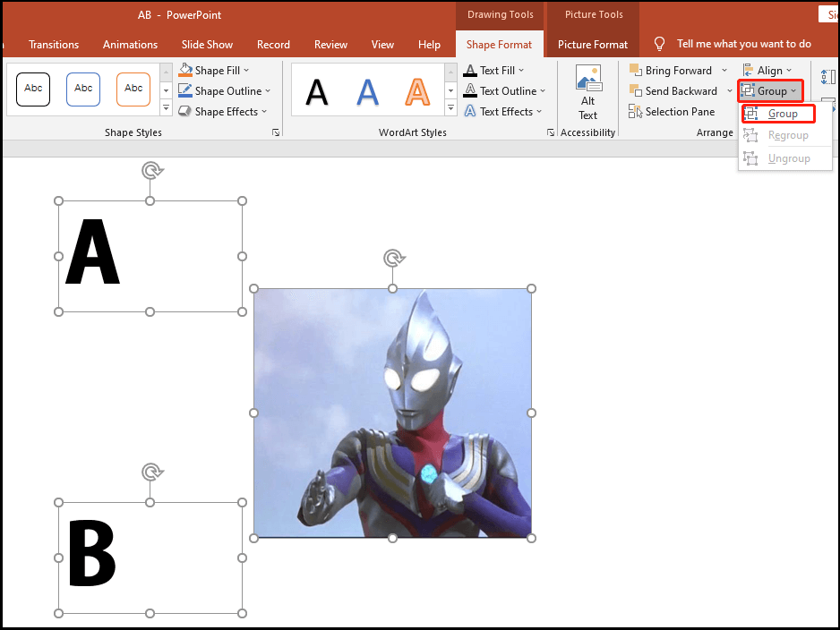Open the Animations ribbon tab
Image resolution: width=840 pixels, height=630 pixels.
click(x=130, y=45)
